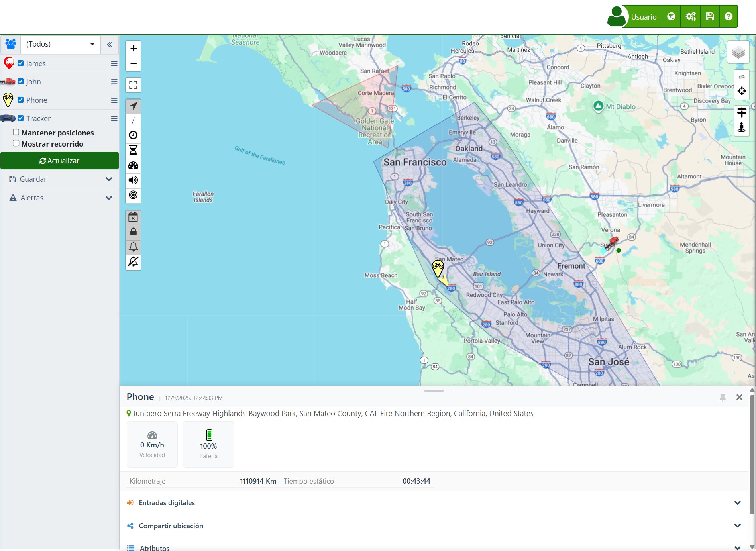Enable Mostrar recorrido checkbox

[16, 143]
